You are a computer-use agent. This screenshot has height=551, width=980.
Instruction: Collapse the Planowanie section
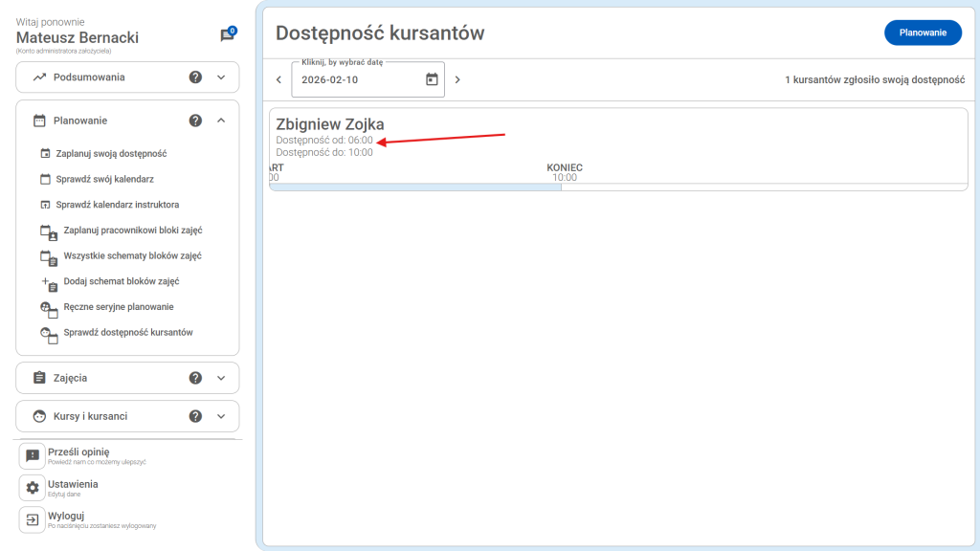[x=221, y=121]
